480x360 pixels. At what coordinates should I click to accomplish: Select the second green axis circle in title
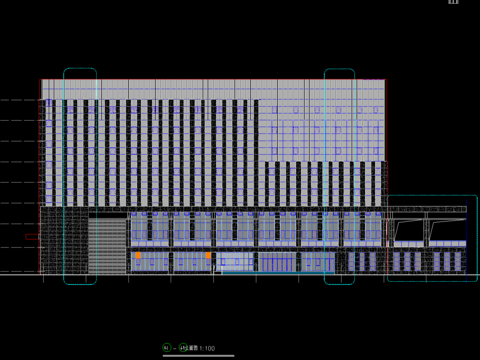tap(183, 348)
